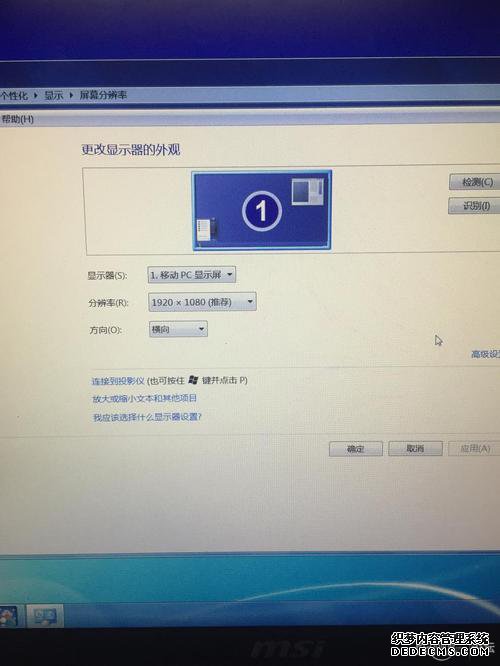Expand the 显示器(S) dropdown

[192, 275]
